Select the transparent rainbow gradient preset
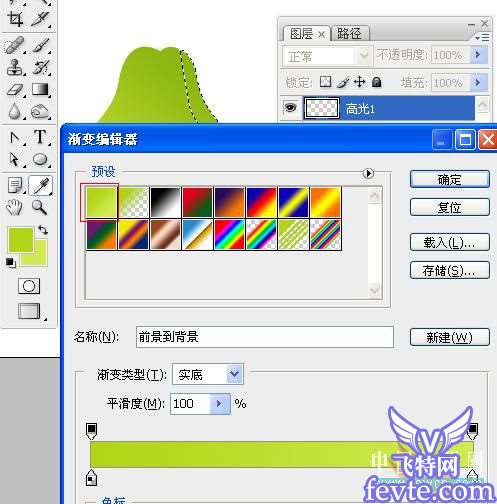Viewport: 497px width, 504px height. [x=262, y=234]
